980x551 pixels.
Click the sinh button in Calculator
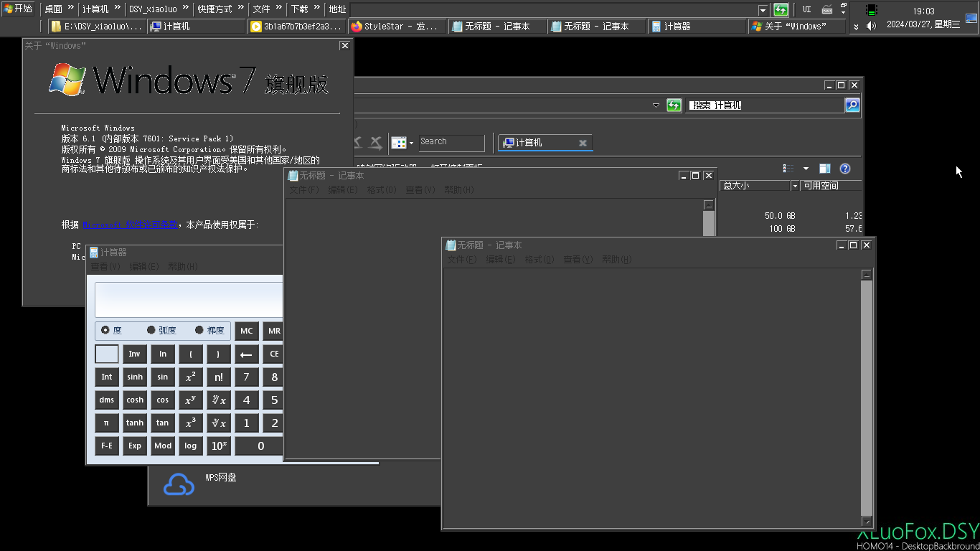click(135, 377)
